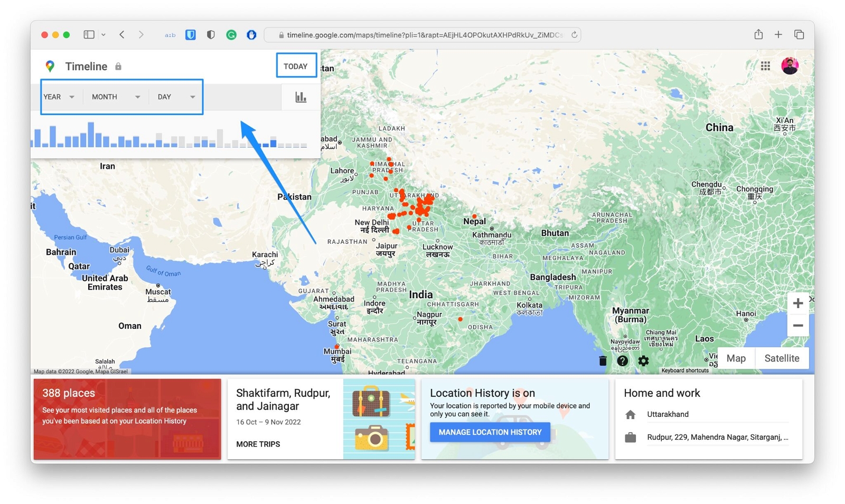Click the lock icon beside Timeline
The image size is (845, 504).
pos(118,66)
